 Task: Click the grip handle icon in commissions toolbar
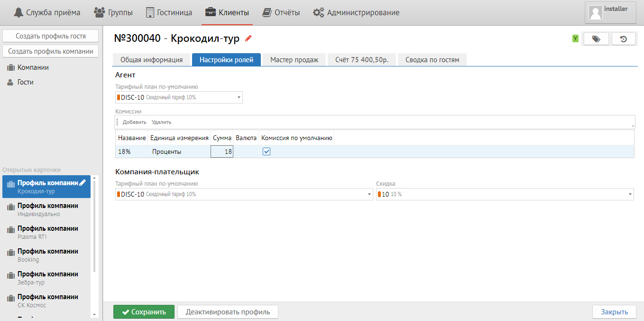click(x=117, y=122)
